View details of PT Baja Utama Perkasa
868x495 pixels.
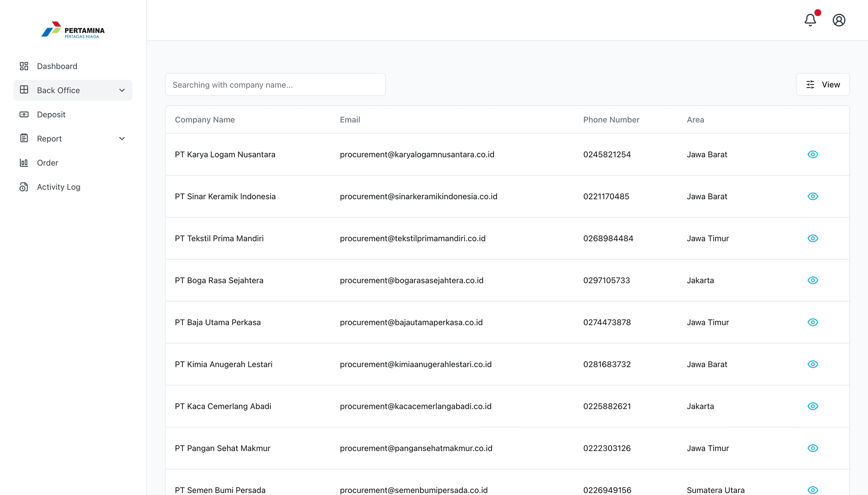[813, 322]
